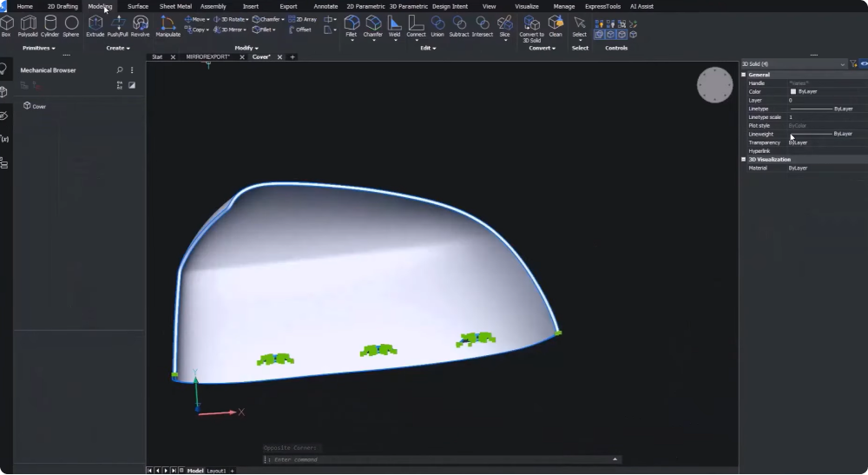Open the Sheet Metal ribbon tab

coord(175,6)
